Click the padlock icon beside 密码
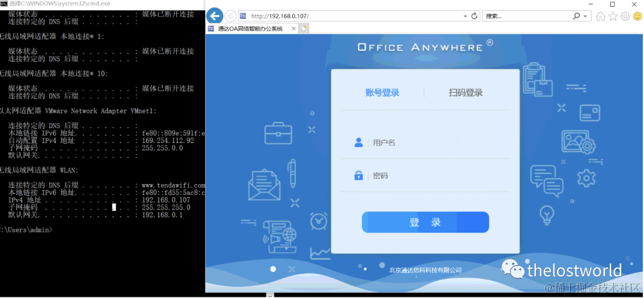644x298 pixels. click(x=358, y=176)
